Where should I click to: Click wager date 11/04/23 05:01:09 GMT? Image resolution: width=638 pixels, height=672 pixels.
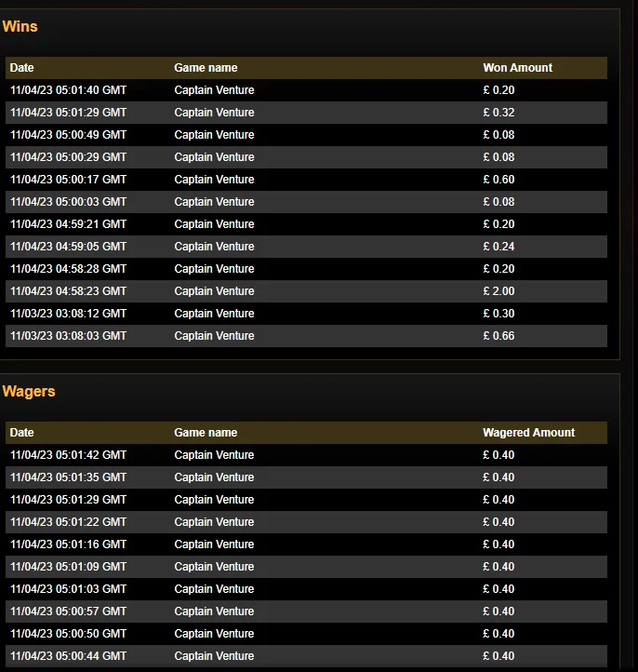(x=69, y=567)
